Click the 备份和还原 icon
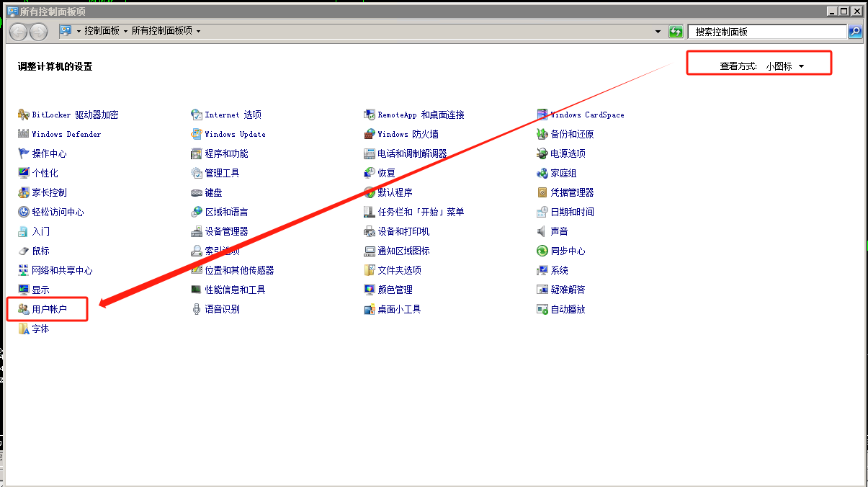The width and height of the screenshot is (868, 487). point(542,134)
